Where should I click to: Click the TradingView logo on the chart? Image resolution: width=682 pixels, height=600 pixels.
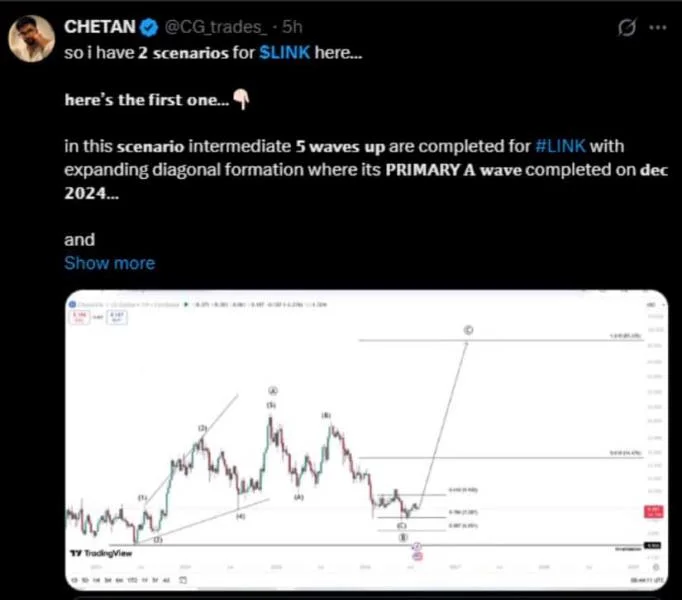[x=101, y=553]
